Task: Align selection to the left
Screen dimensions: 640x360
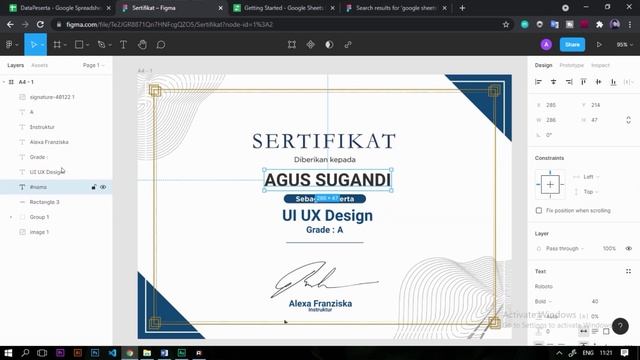Action: click(x=538, y=82)
